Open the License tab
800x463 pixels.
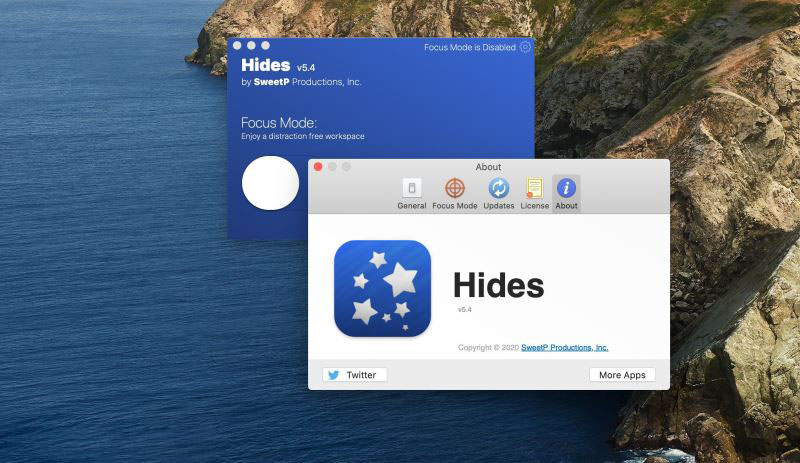point(534,194)
